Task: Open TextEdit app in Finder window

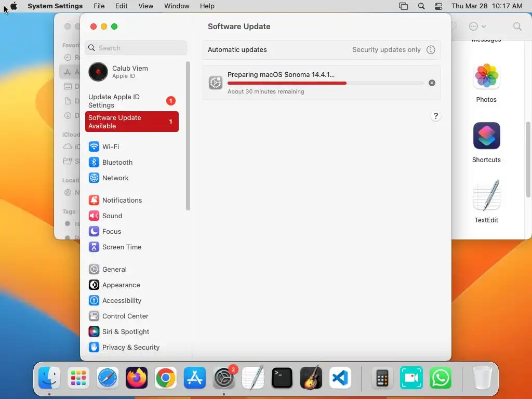Action: tap(486, 202)
